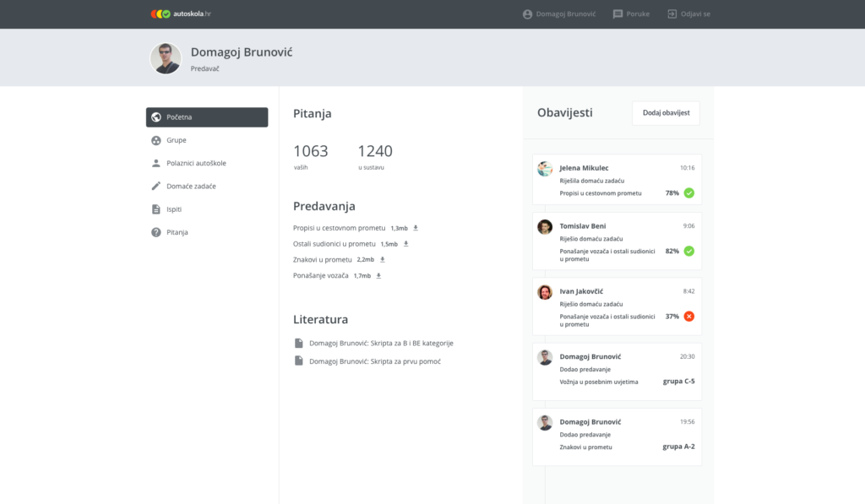Select Ispiti in the sidebar menu
Viewport: 865px width, 504px height.
[x=174, y=209]
